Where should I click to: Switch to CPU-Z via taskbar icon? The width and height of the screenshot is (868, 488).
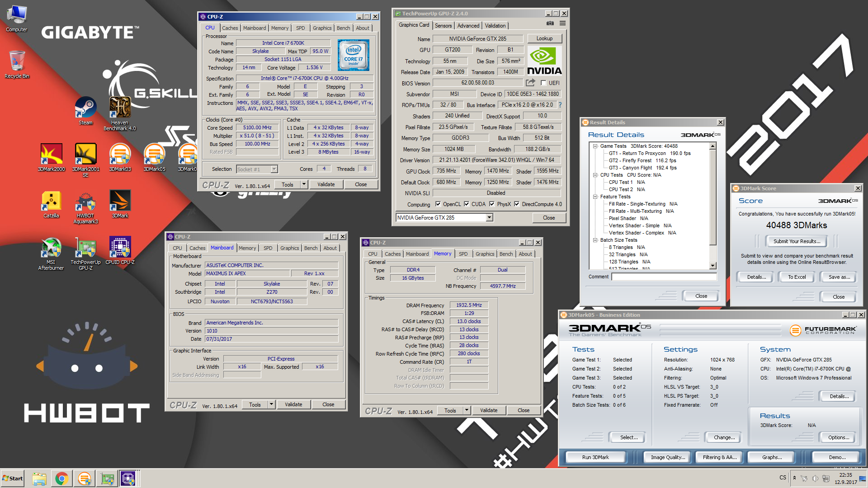pos(128,479)
